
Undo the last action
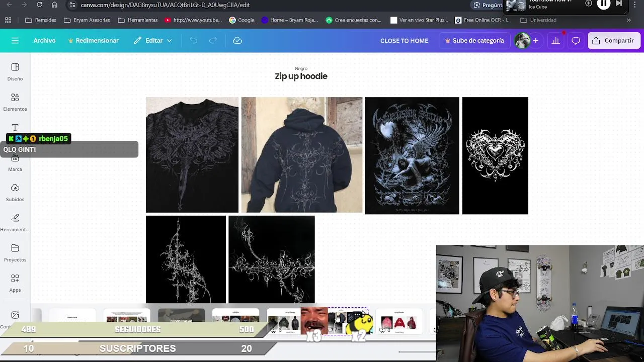(193, 41)
